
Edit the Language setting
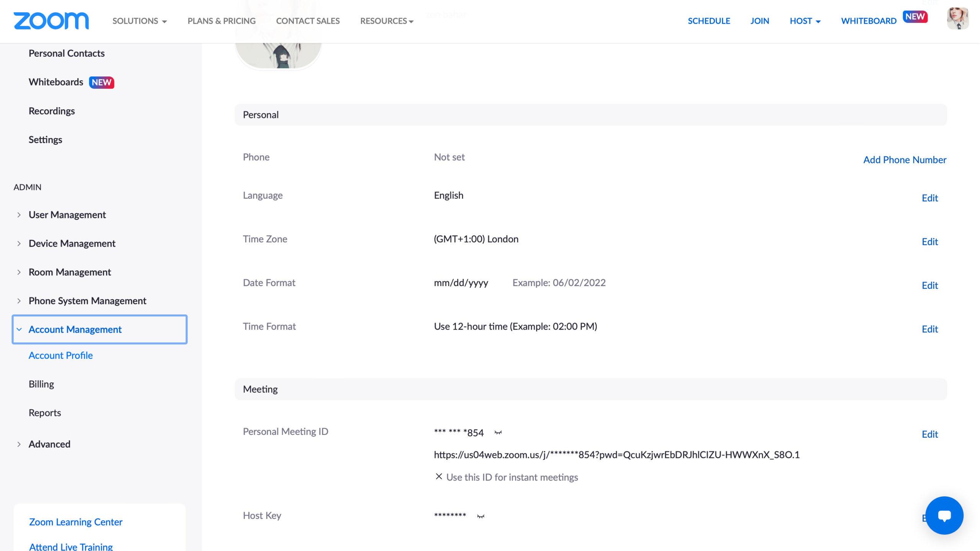point(929,198)
